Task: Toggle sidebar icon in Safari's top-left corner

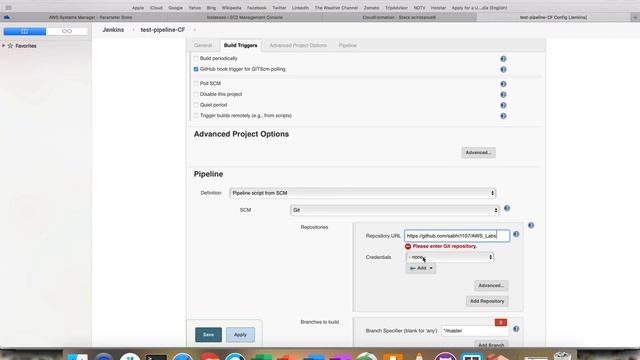Action: pos(9,8)
